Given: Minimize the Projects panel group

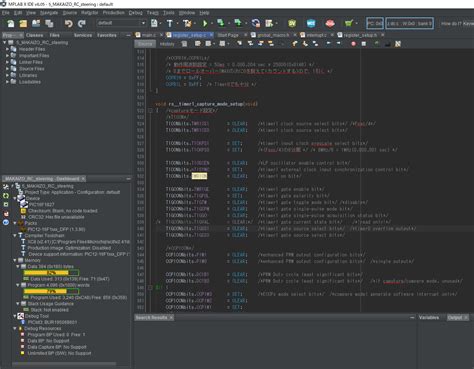Looking at the screenshot, I should pos(128,35).
